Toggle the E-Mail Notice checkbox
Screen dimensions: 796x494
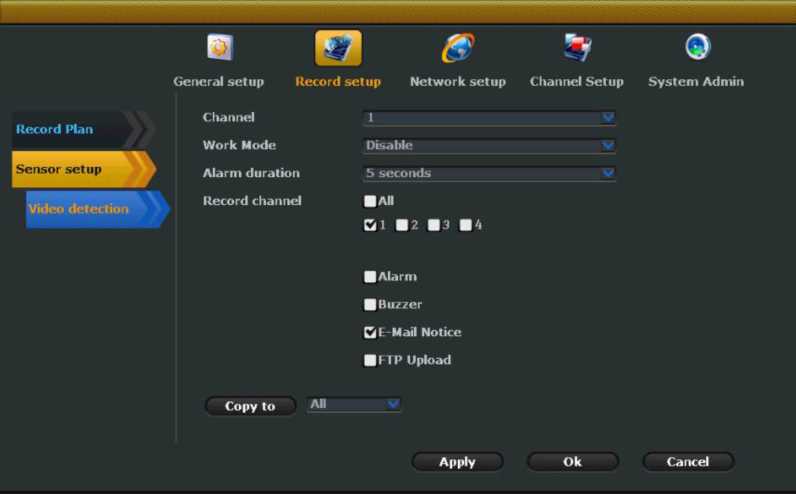370,332
